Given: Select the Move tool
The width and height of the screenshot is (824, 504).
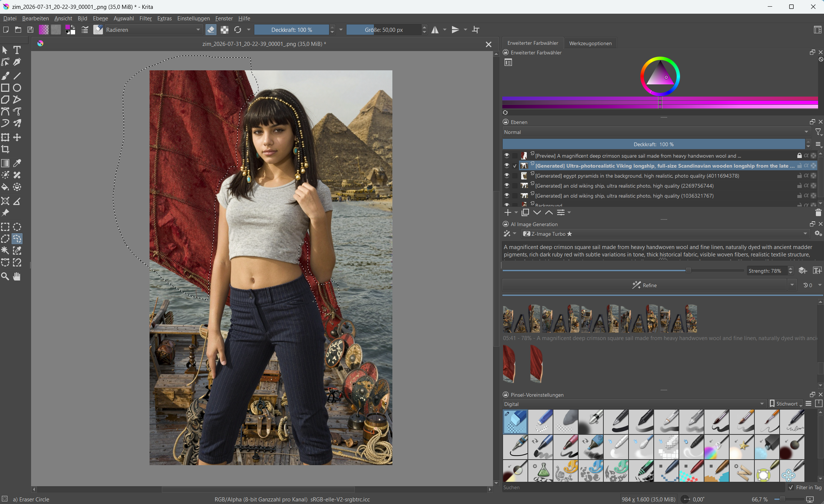Looking at the screenshot, I should pyautogui.click(x=17, y=137).
